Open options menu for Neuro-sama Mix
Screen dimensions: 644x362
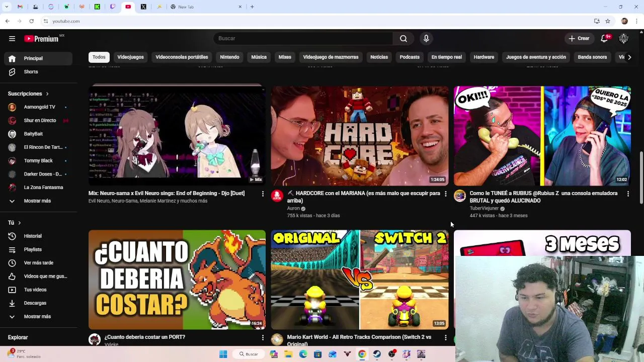pos(263,194)
